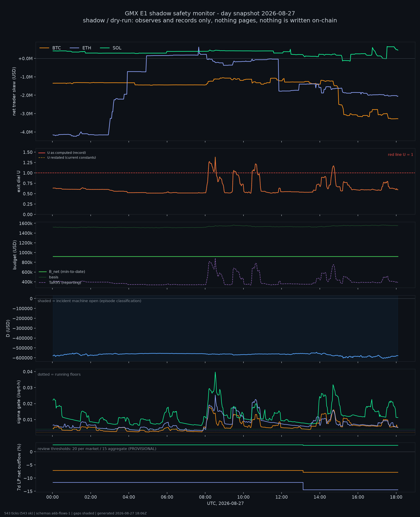The image size is (420, 517).
Task: Click 'shaded = incident machine open' note
Action: 89,301
